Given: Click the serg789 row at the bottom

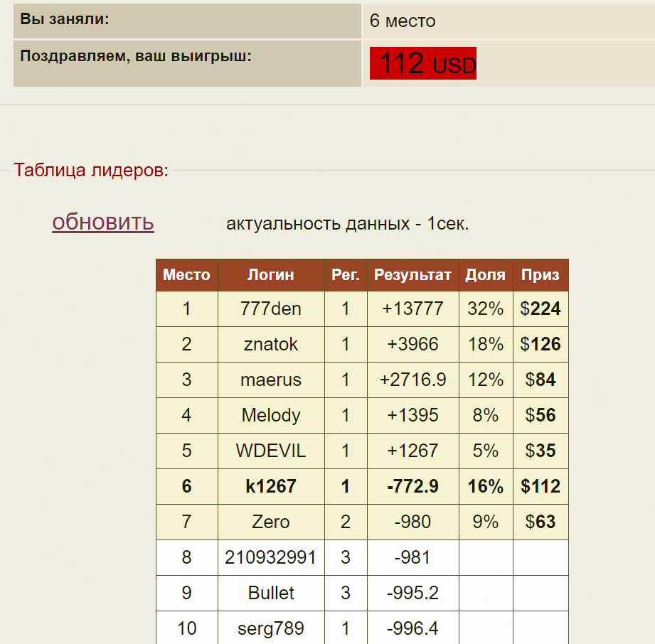Looking at the screenshot, I should pyautogui.click(x=270, y=629).
